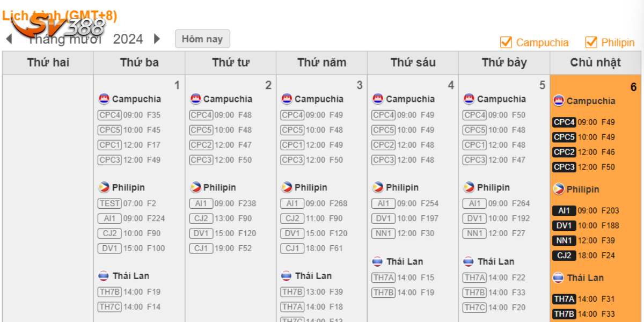
Task: Advance to next month with right arrow
Action: [157, 39]
